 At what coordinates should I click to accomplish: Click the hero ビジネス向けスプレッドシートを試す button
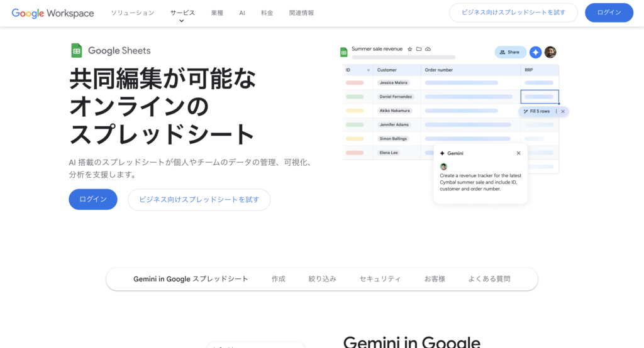(199, 200)
